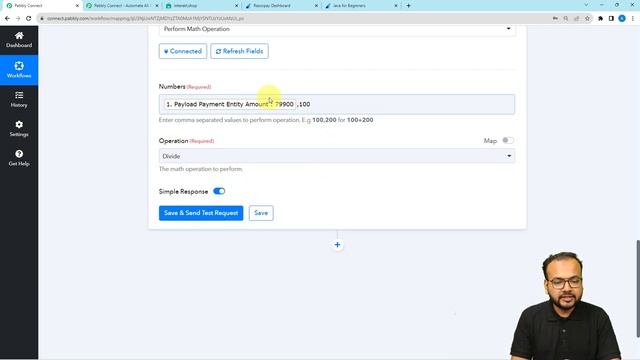Open the Chrome three-dot menu

click(633, 18)
